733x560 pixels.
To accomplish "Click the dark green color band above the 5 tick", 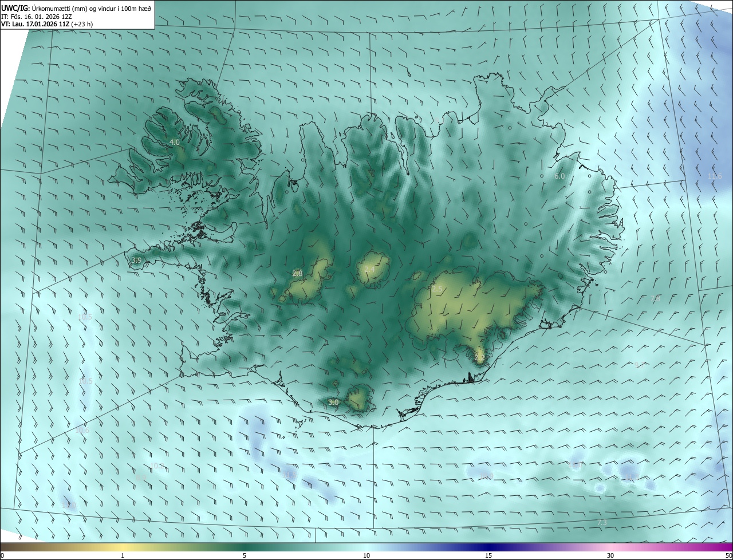I will [x=245, y=547].
